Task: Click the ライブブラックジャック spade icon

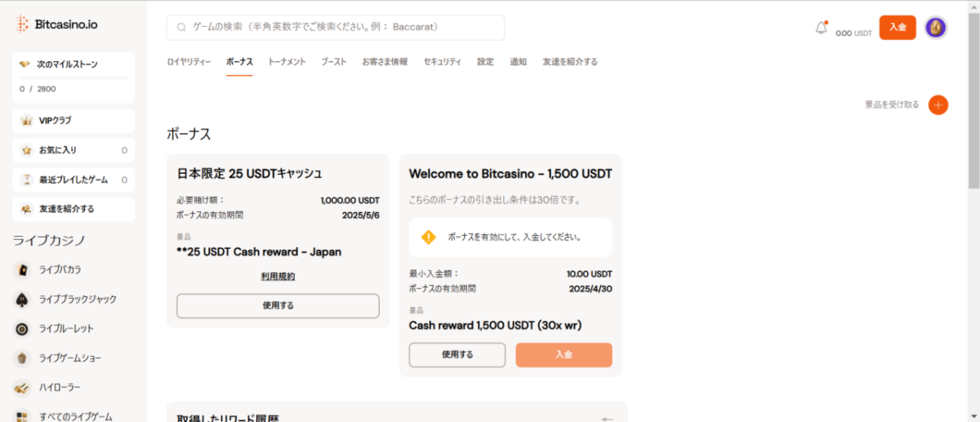Action: click(x=23, y=300)
